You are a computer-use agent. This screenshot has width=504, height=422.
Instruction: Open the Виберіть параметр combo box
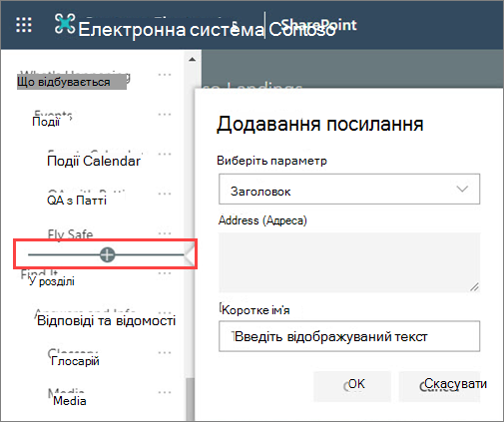pos(349,189)
